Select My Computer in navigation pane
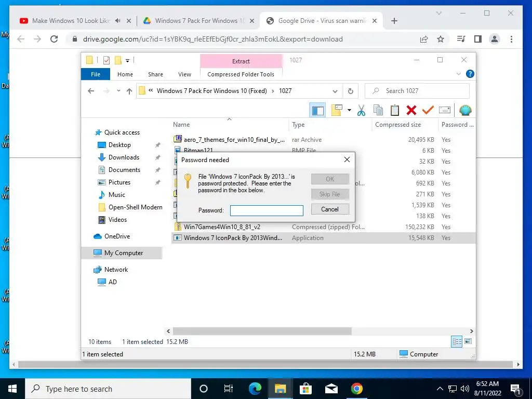 (x=122, y=253)
